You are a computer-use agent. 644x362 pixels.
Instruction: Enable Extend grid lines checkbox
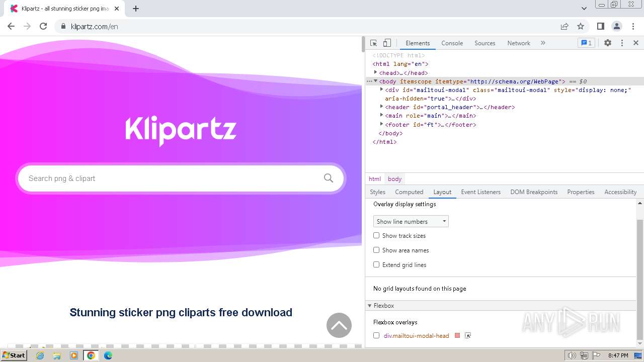point(376,264)
